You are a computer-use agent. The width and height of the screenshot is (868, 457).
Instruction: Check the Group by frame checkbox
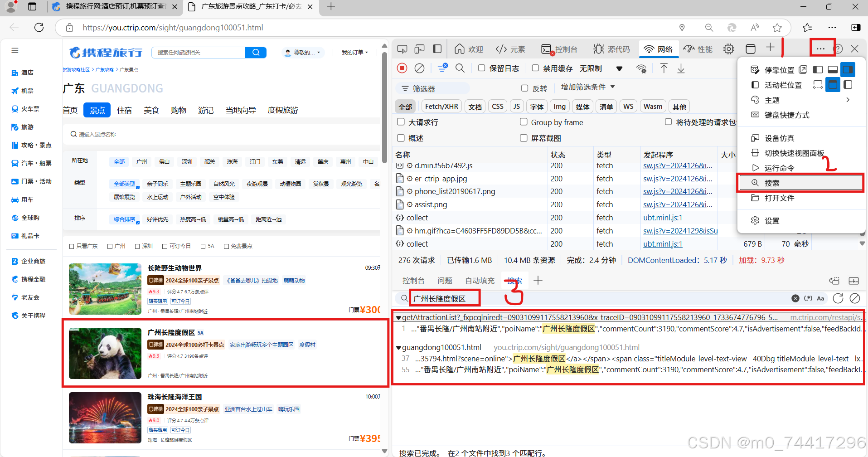pos(524,122)
